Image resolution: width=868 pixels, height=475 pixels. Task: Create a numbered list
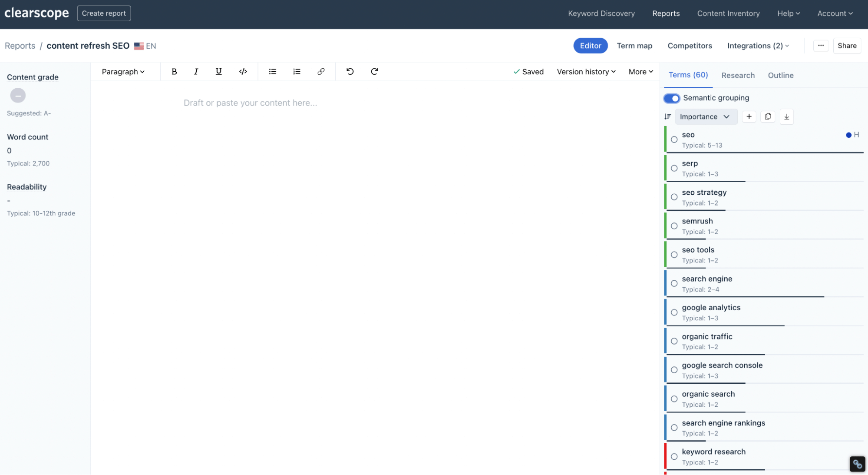297,72
